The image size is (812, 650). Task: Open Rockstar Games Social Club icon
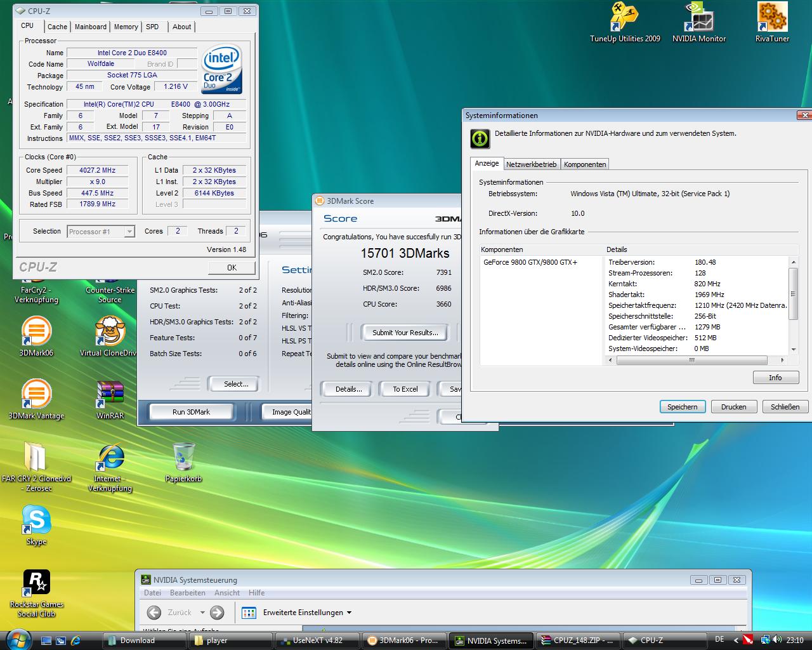[36, 594]
